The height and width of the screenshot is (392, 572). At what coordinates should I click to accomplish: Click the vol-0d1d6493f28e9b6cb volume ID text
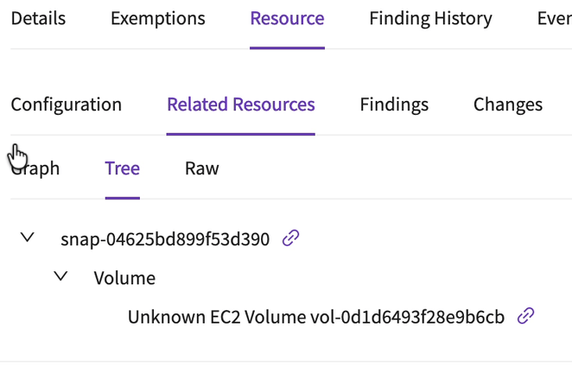(x=407, y=318)
